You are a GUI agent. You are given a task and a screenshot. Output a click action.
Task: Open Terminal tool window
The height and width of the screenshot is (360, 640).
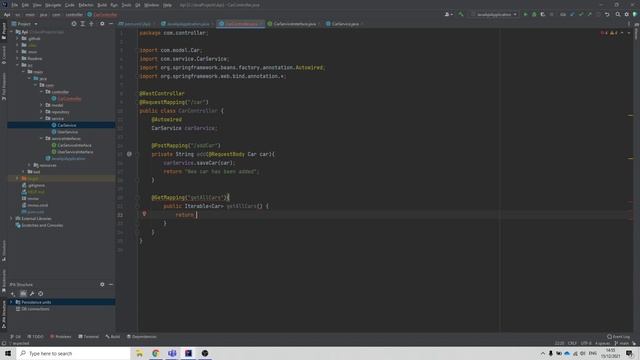(89, 337)
